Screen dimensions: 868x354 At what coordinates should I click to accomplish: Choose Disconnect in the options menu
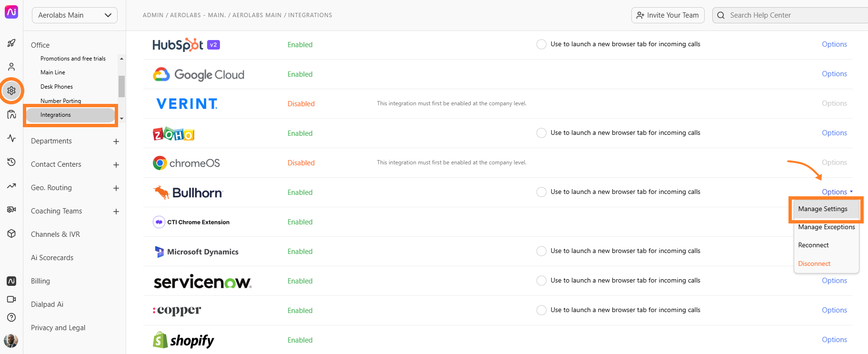[x=826, y=263]
